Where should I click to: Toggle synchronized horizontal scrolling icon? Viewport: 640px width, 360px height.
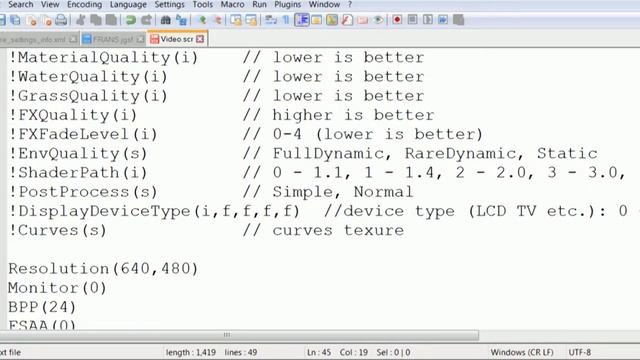[251, 20]
